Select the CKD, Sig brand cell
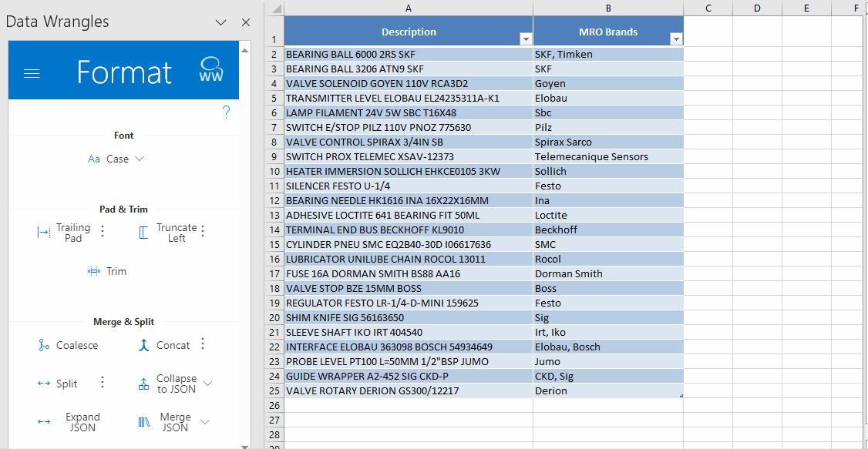 click(608, 377)
